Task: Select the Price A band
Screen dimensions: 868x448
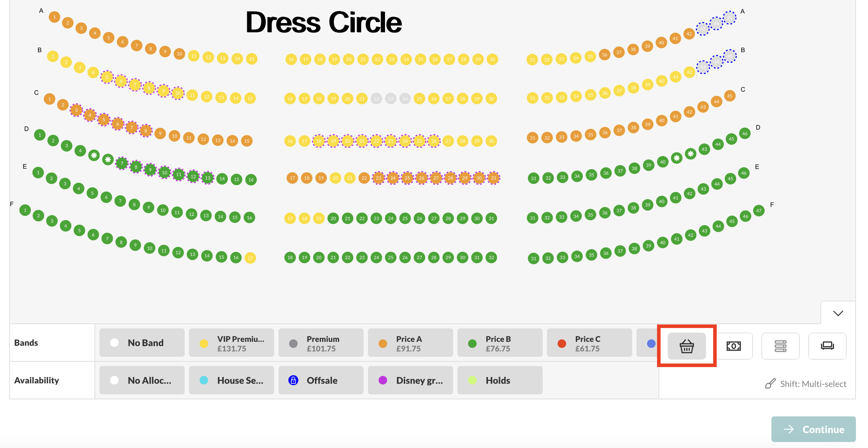Action: 411,343
